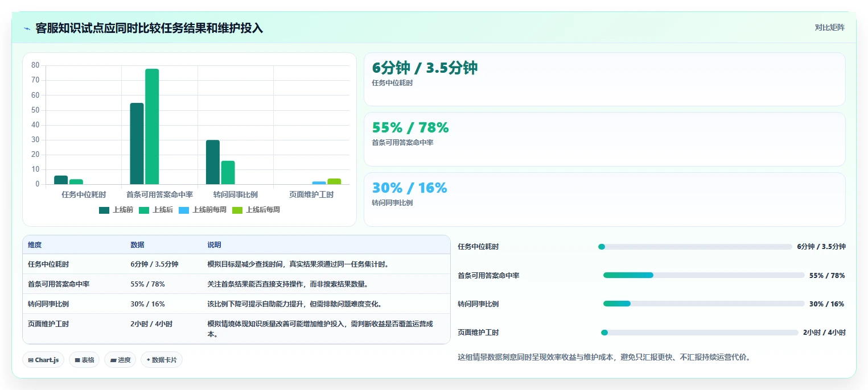Click the 上线前 bar for 转问同事比例
868x390 pixels.
pyautogui.click(x=213, y=162)
